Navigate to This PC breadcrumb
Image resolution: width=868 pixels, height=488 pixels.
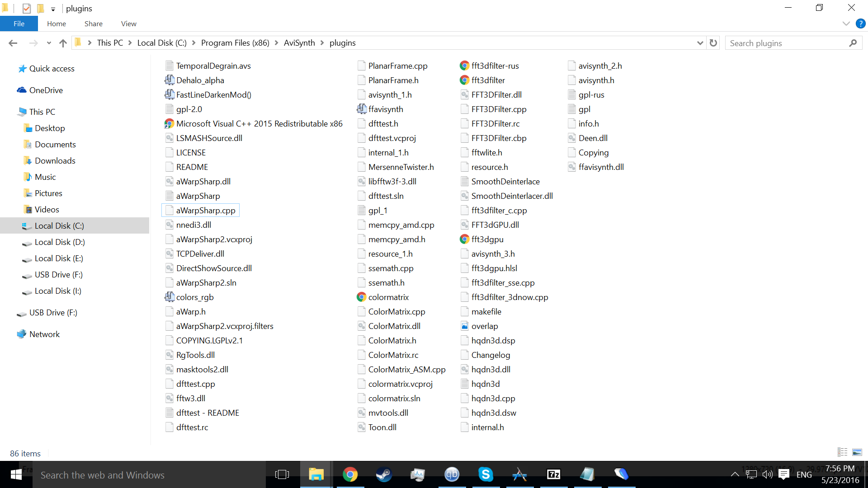[110, 43]
